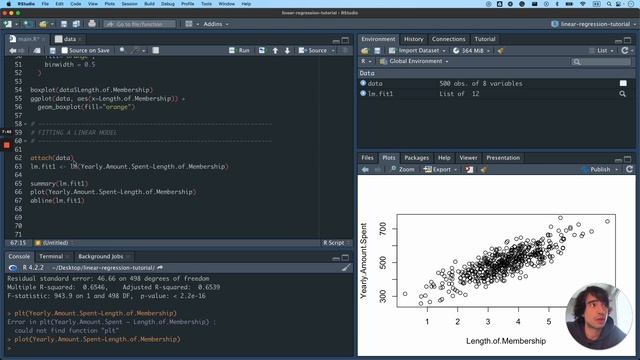The width and height of the screenshot is (640, 360).
Task: Collapse section at line 58 fold arrow
Action: click(26, 124)
